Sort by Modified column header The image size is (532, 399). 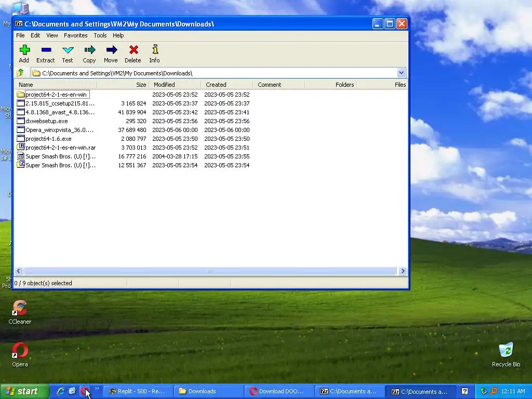(175, 85)
